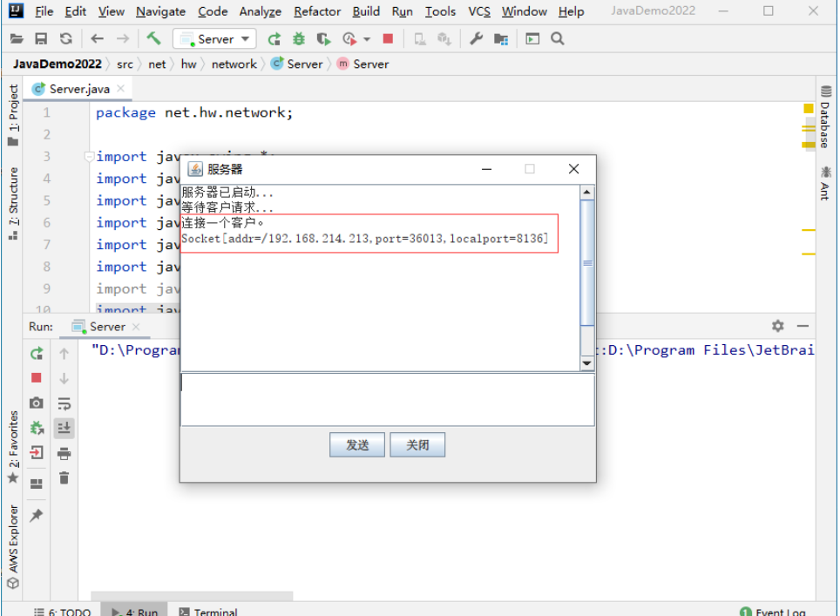Print console output with printer icon
Viewport: 840px width, 616px height.
coord(64,453)
